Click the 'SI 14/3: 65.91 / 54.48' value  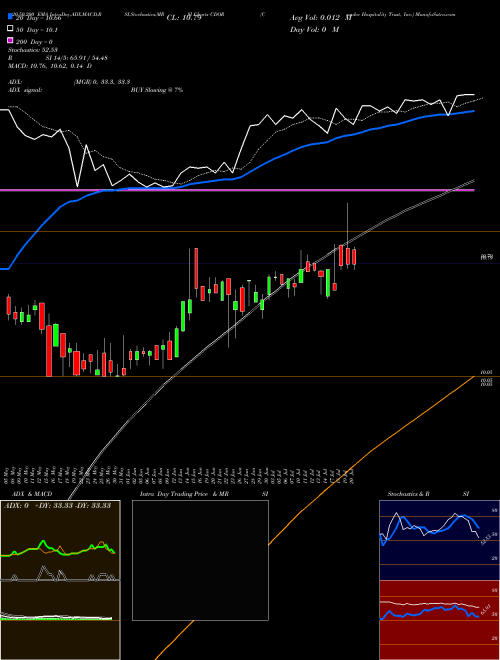pyautogui.click(x=77, y=58)
